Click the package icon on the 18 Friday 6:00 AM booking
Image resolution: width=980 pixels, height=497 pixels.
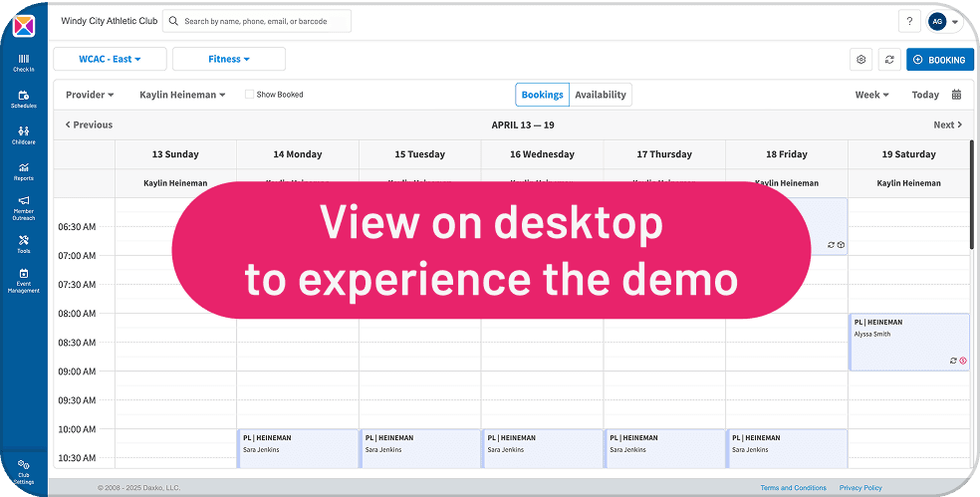[x=841, y=245]
